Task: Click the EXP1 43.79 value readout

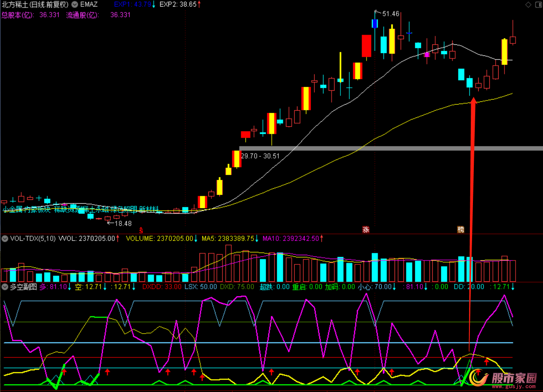Action: (x=131, y=4)
